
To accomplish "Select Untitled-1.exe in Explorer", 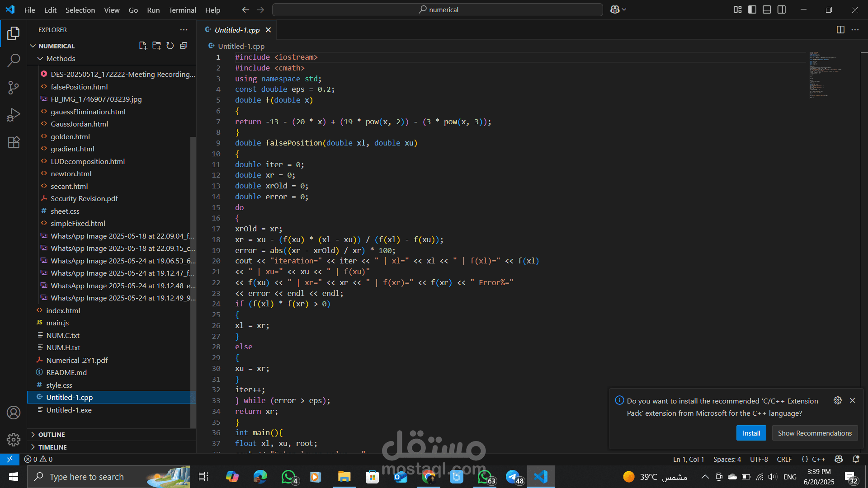I will 69,410.
